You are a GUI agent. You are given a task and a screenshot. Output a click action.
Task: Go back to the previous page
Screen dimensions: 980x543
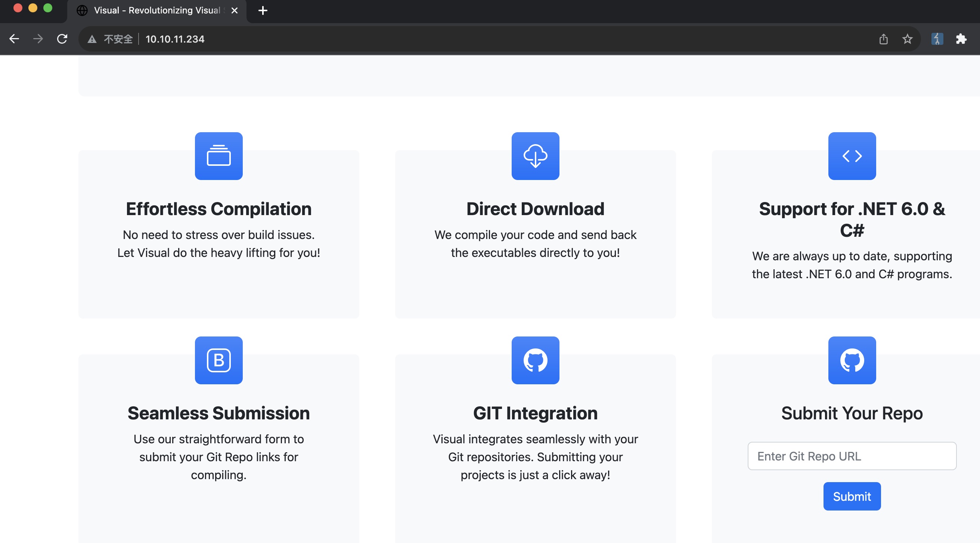pyautogui.click(x=14, y=39)
